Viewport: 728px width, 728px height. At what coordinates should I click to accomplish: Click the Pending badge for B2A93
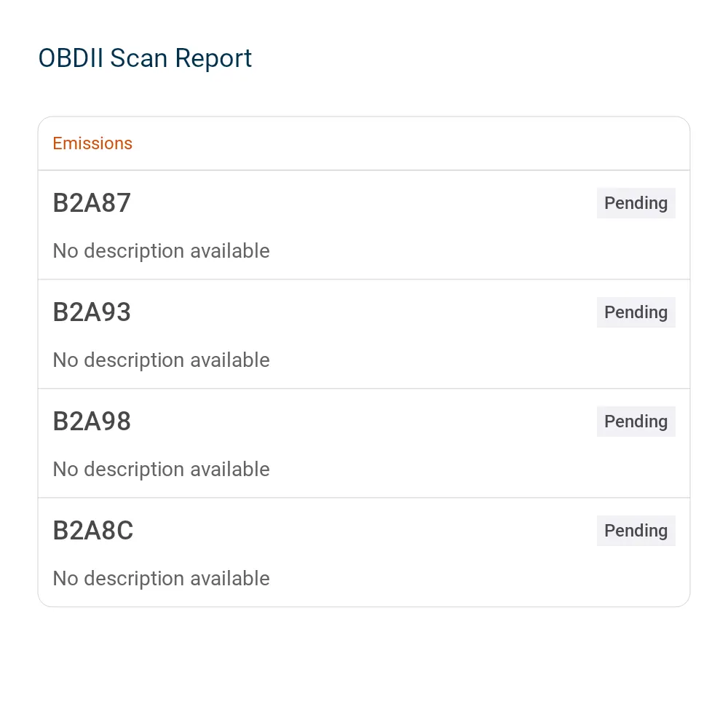click(x=636, y=312)
